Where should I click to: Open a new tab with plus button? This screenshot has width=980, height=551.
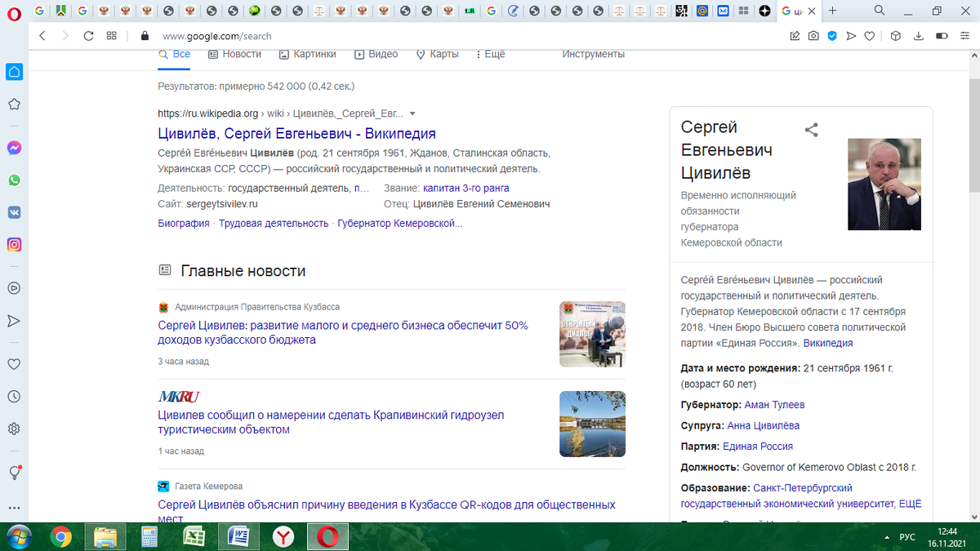click(832, 11)
